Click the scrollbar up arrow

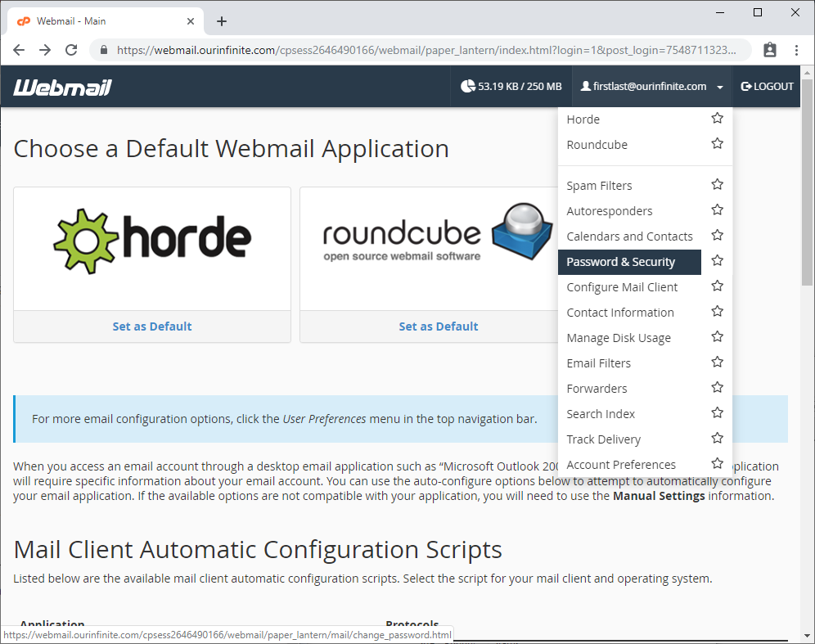(x=807, y=72)
